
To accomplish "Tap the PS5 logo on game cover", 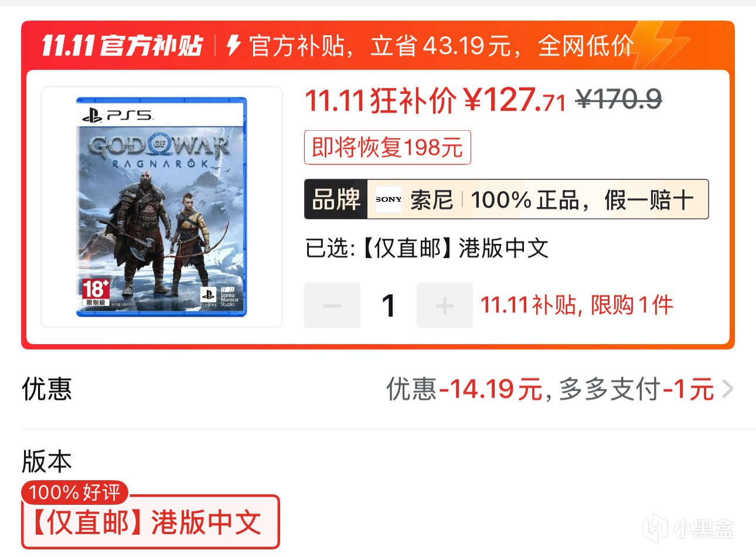I will pos(118,115).
